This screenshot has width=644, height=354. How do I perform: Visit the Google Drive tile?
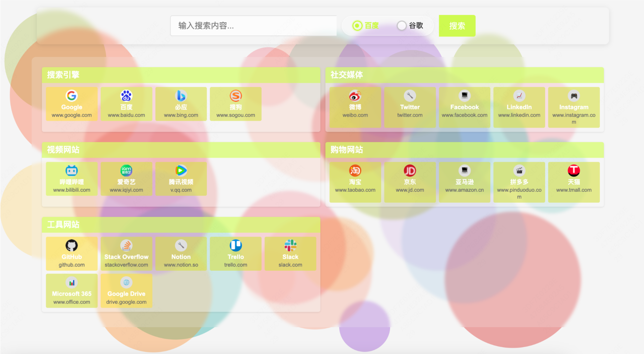tap(126, 291)
